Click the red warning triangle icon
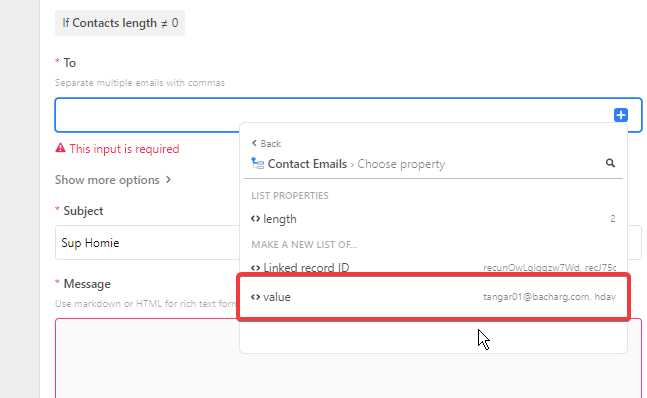Screen dimensions: 647x398 point(60,148)
